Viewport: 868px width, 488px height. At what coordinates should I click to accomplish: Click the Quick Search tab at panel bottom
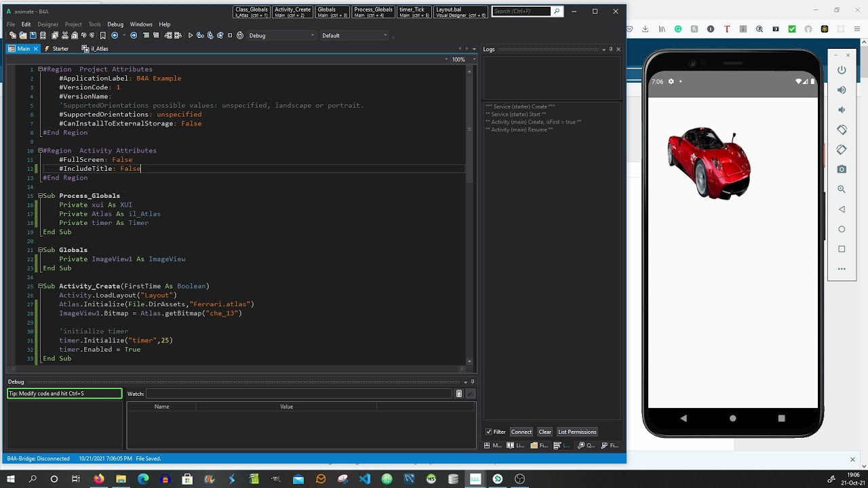click(x=587, y=445)
